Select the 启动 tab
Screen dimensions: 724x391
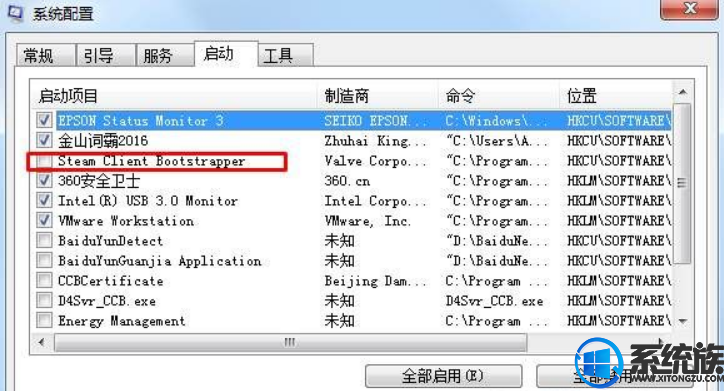coord(226,54)
